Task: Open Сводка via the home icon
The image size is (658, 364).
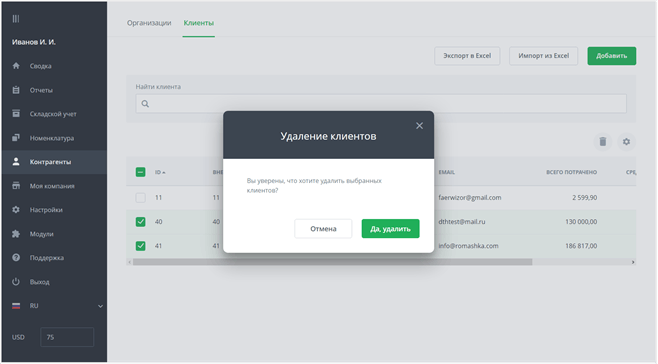Action: pos(16,66)
